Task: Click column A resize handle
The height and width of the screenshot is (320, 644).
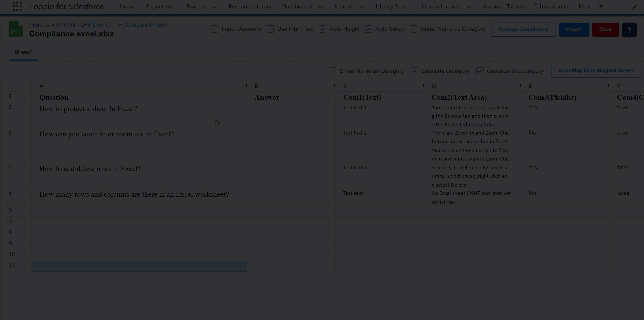Action: 246,86
